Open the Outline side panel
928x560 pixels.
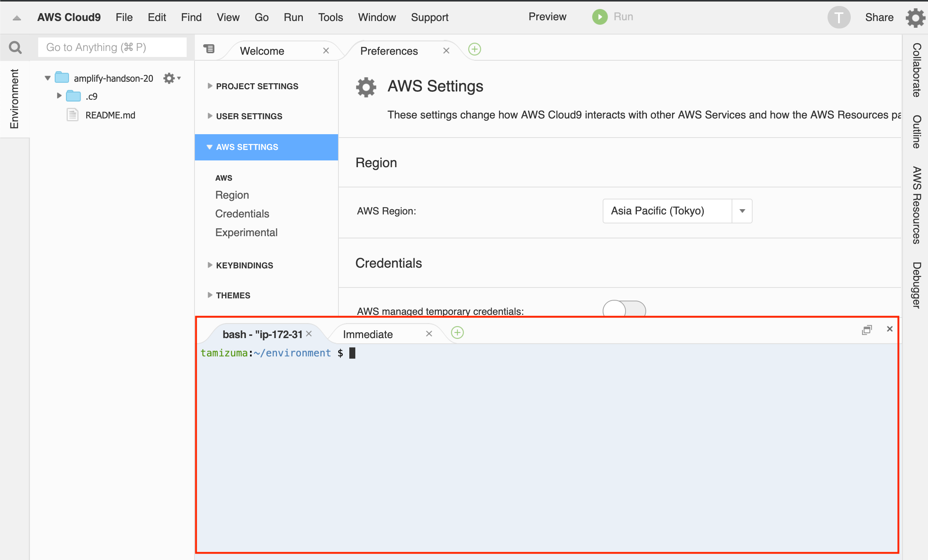(x=916, y=132)
